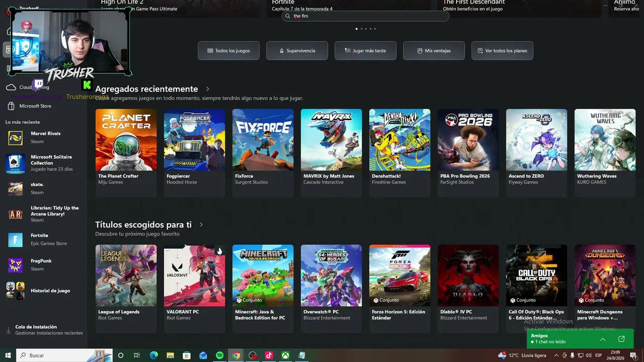Screen dimensions: 644x362
Task: Click the microphone icon in the tray
Action: 572,355
